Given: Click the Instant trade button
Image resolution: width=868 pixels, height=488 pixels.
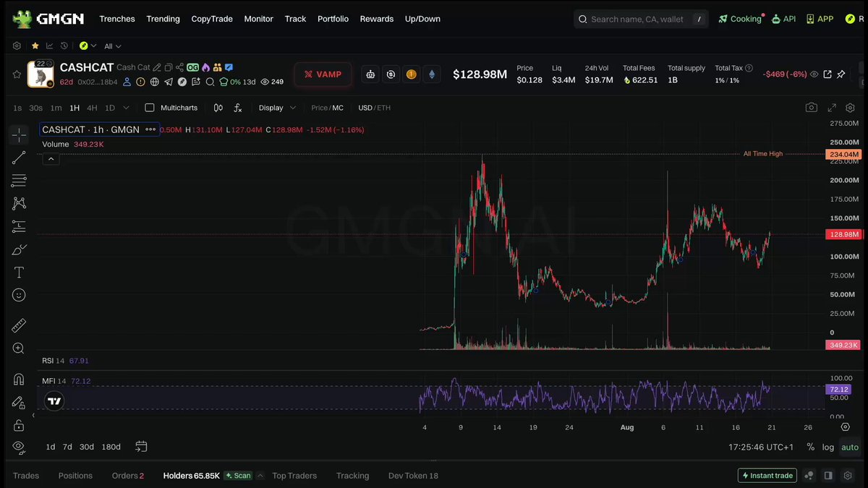Looking at the screenshot, I should [x=767, y=476].
